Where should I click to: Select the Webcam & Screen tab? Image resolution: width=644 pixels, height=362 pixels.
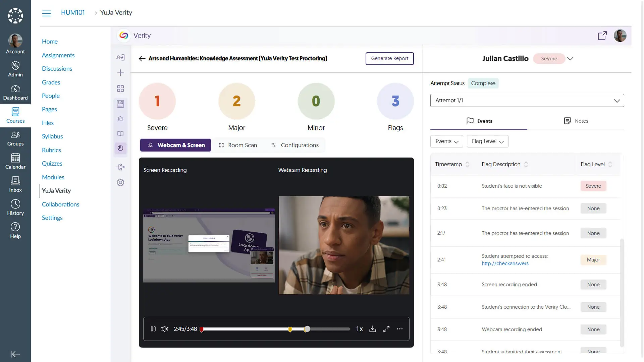coord(176,145)
